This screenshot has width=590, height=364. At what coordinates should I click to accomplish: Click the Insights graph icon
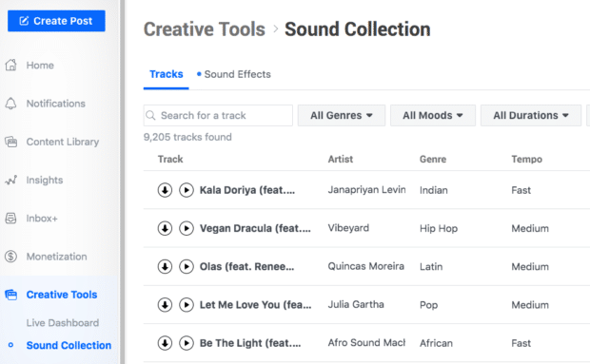coord(10,180)
